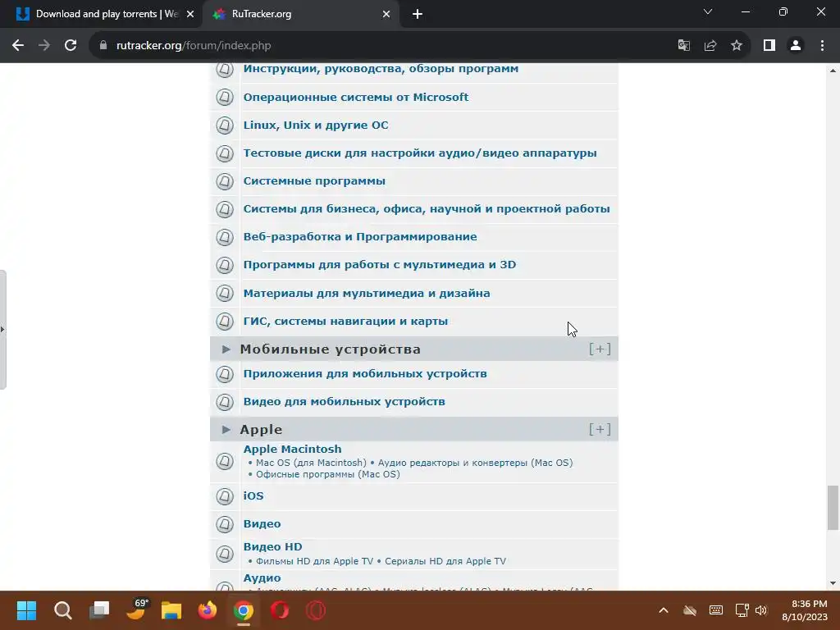This screenshot has width=840, height=630.
Task: Toggle [+] on Мобильные устройства header
Action: coord(600,349)
